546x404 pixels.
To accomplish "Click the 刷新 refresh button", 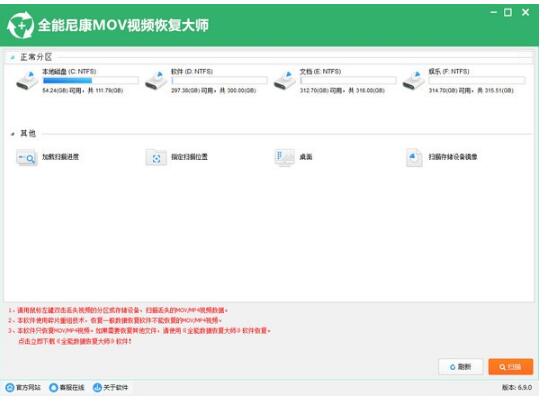I will [x=461, y=367].
